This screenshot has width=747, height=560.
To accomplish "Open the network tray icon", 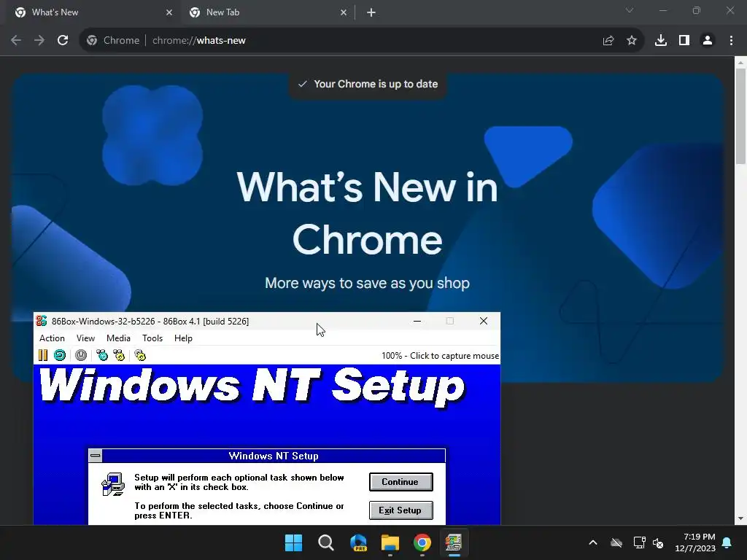I will click(x=639, y=542).
